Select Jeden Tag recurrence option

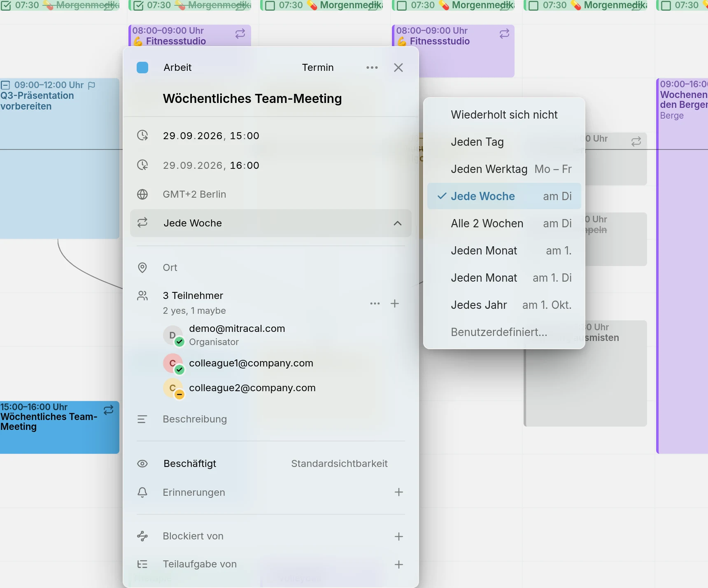click(504, 142)
